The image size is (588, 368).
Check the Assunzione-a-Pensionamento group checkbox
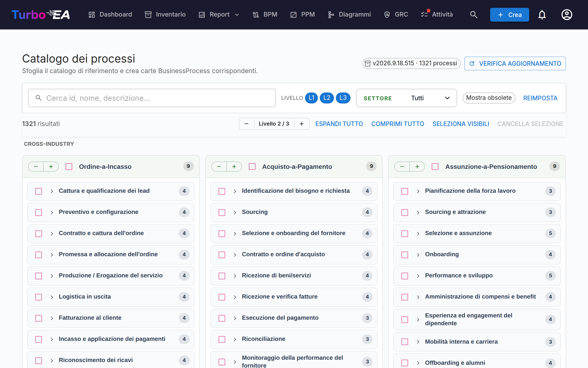435,167
